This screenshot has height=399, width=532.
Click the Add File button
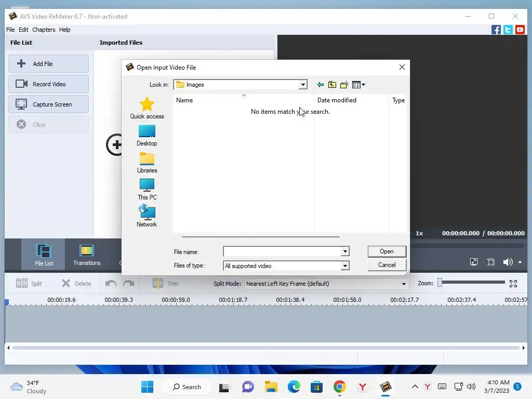(x=48, y=64)
